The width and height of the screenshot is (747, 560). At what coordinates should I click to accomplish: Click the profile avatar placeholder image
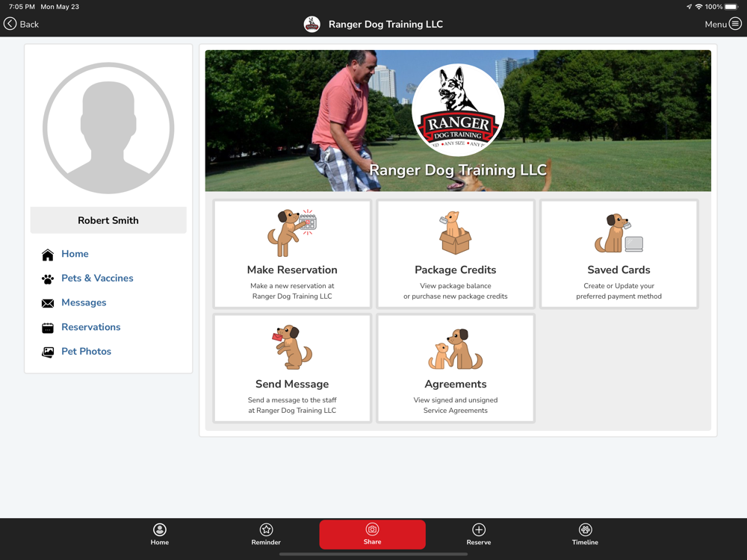tap(108, 128)
